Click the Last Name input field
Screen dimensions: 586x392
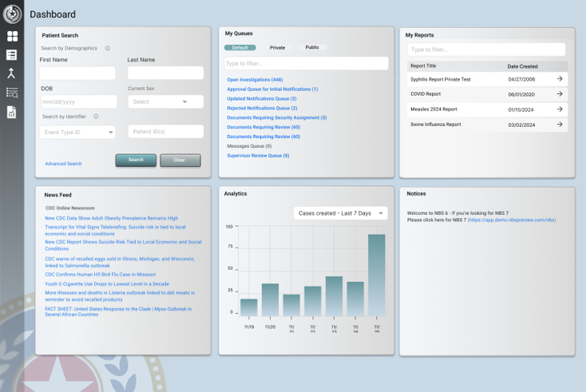pos(165,73)
